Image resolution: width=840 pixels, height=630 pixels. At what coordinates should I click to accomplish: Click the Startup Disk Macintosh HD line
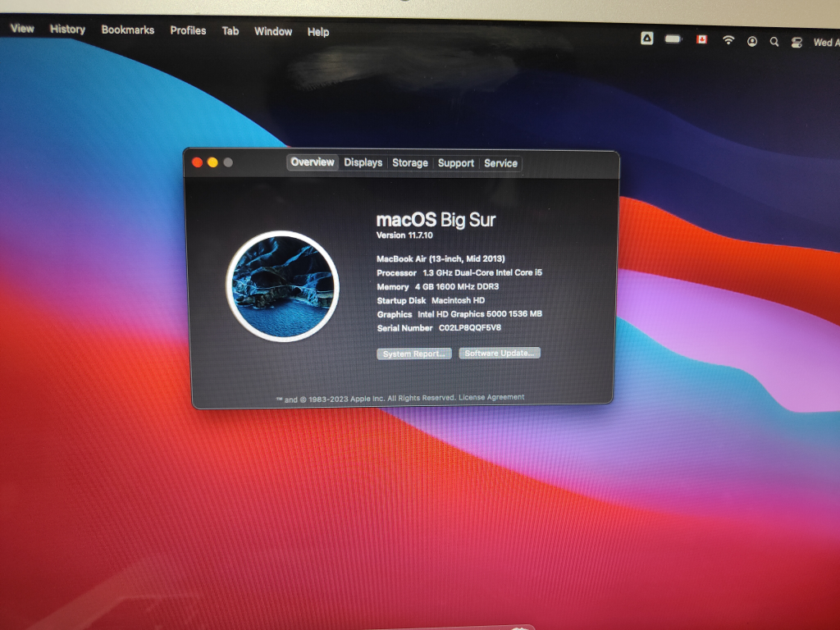pos(431,300)
